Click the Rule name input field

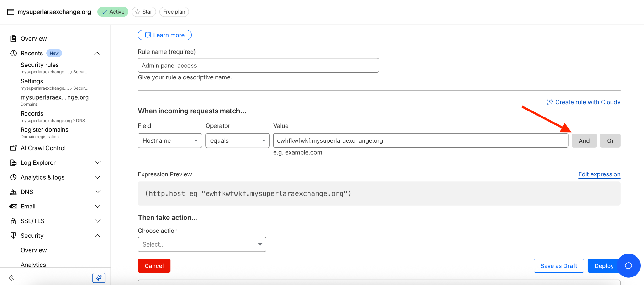[258, 66]
